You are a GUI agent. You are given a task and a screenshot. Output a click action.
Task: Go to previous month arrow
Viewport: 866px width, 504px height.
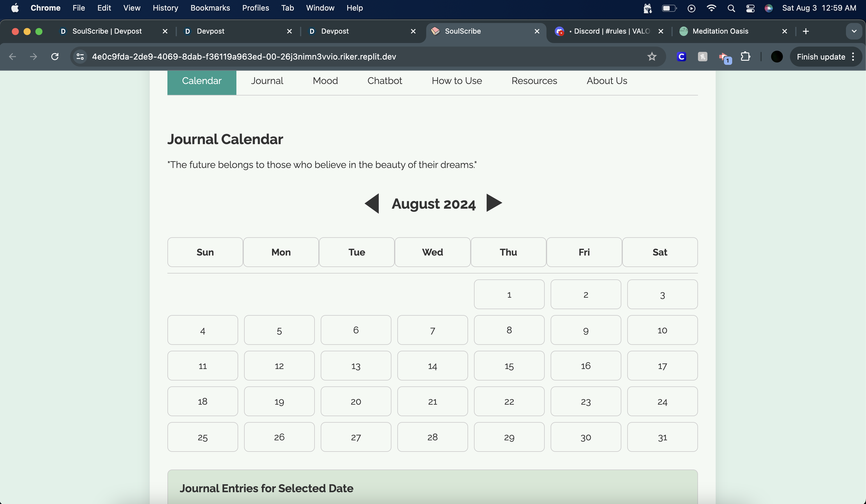point(372,203)
